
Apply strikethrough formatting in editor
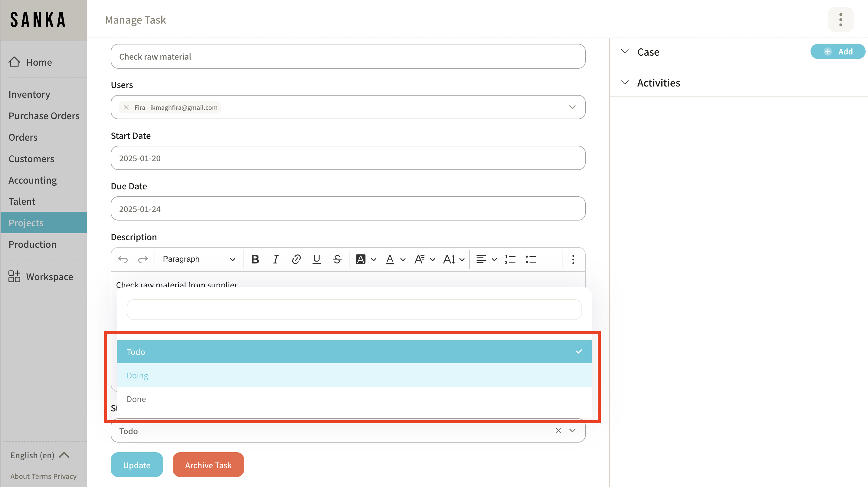click(x=337, y=259)
